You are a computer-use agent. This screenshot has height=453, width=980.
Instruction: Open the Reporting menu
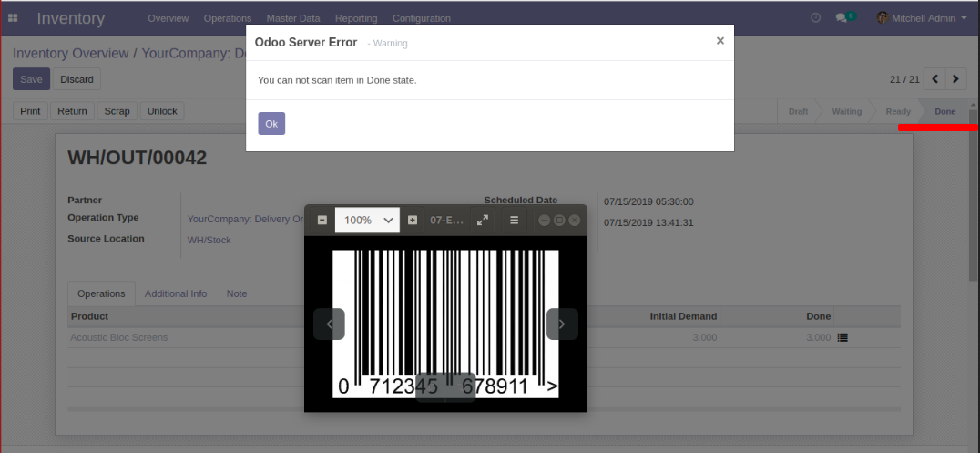pyautogui.click(x=356, y=18)
